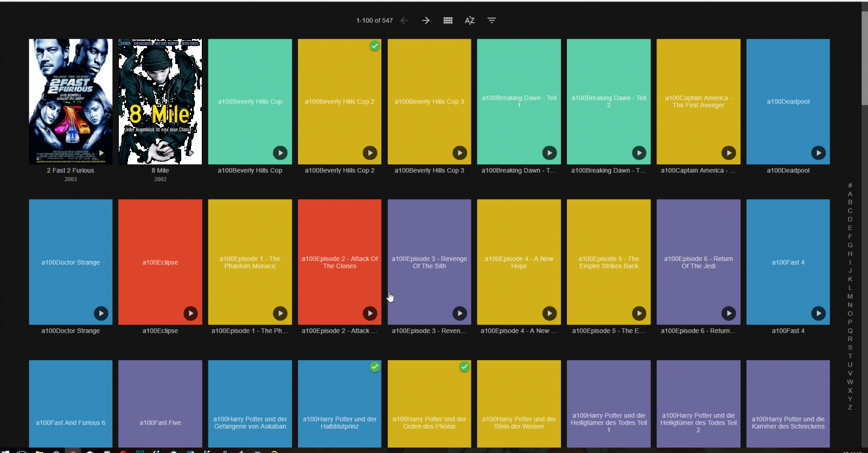Open the a100Fast And Furious 6 card

point(71,404)
